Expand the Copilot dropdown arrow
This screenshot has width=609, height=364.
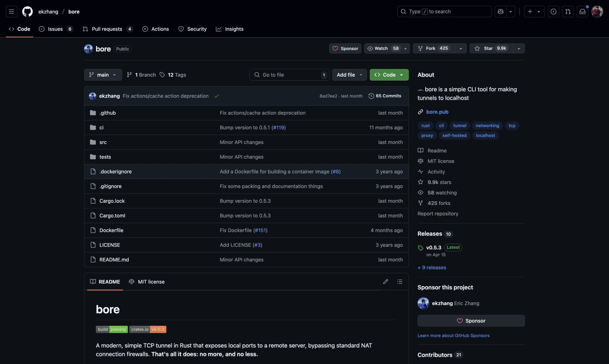(511, 11)
